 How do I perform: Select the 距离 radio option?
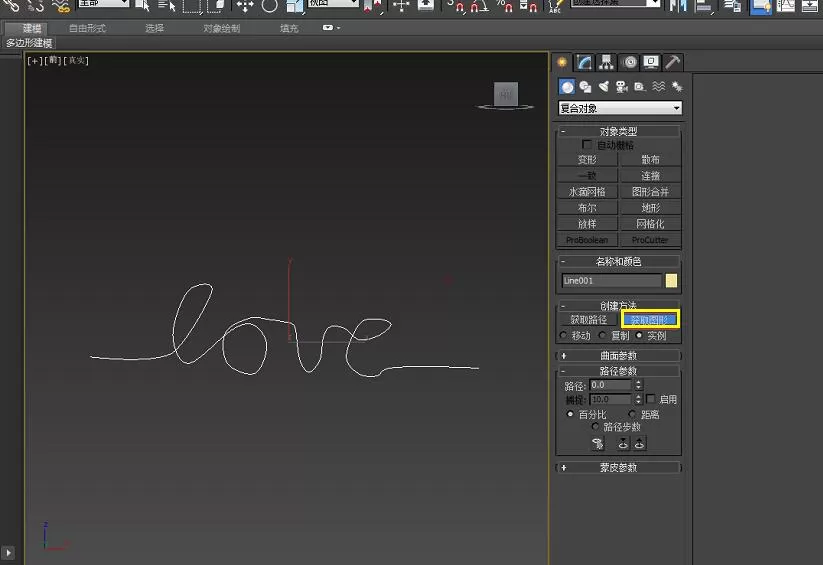[x=632, y=414]
